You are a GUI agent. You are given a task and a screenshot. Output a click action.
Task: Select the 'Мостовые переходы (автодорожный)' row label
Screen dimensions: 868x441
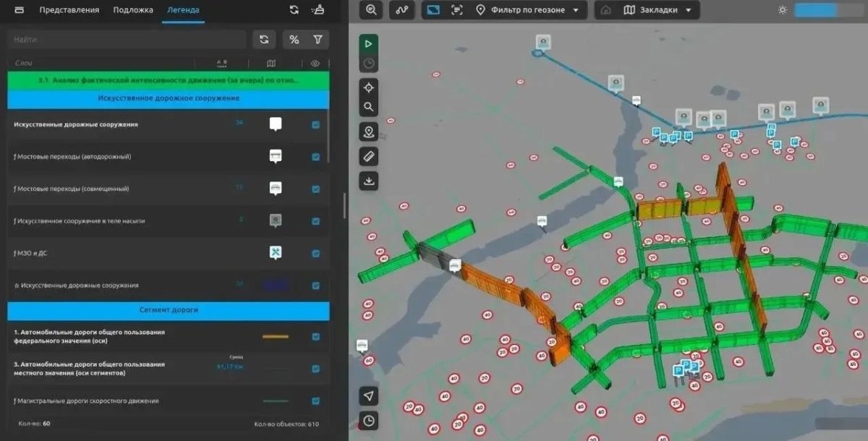pyautogui.click(x=72, y=157)
